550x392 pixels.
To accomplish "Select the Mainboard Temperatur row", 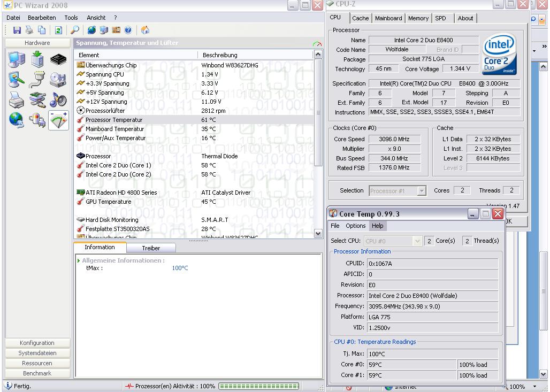I will click(x=194, y=129).
